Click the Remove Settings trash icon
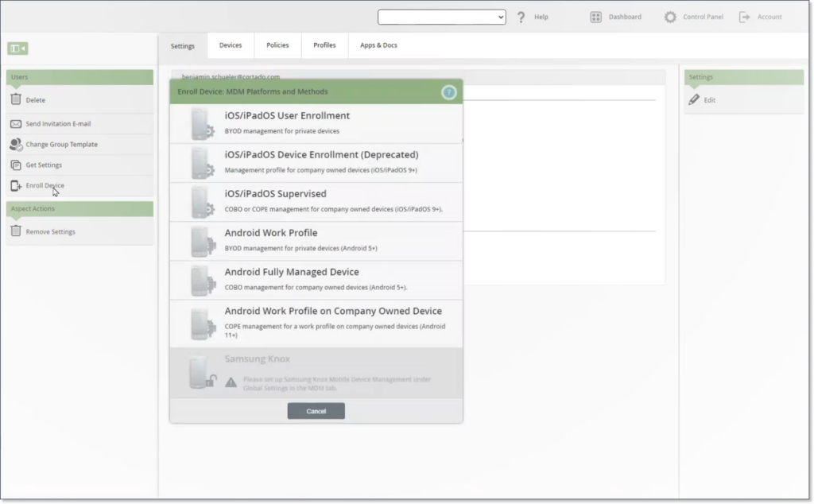 tap(16, 231)
